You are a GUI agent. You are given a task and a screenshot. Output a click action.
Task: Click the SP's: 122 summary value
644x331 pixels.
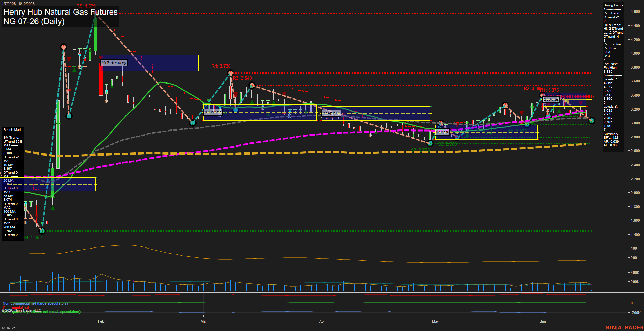coord(611,138)
